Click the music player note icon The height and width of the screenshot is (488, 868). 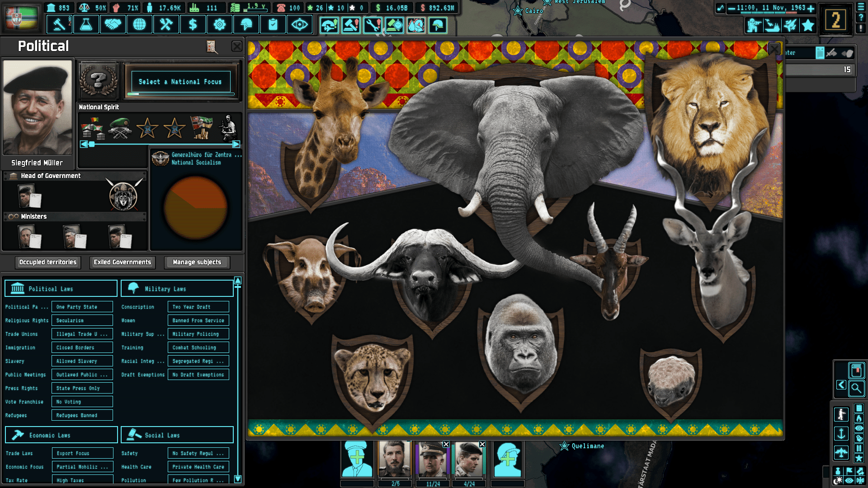point(721,8)
